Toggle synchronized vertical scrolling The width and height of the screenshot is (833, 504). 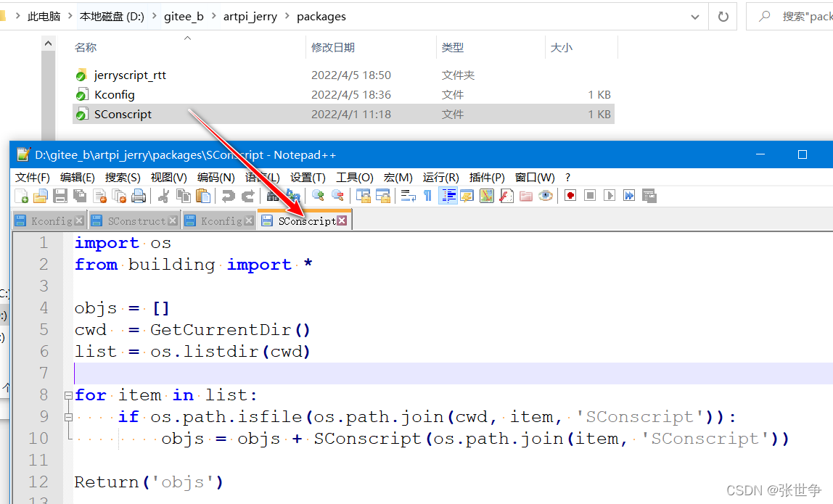point(364,196)
